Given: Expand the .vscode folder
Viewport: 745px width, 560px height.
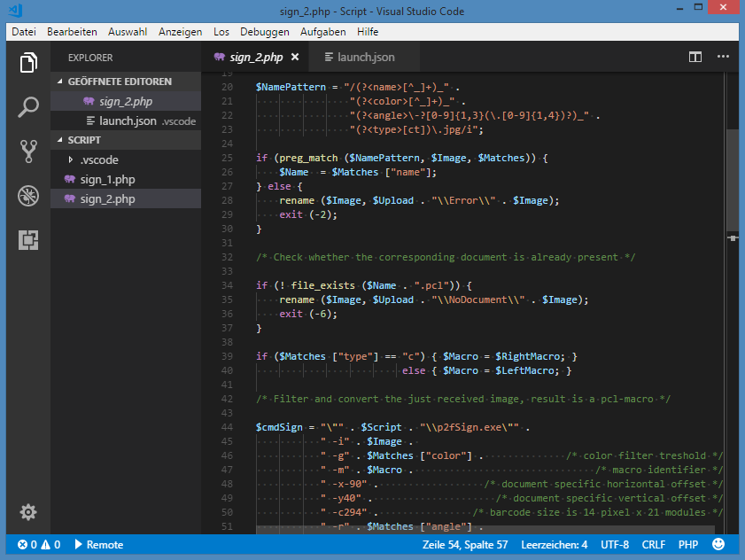Looking at the screenshot, I should click(98, 160).
